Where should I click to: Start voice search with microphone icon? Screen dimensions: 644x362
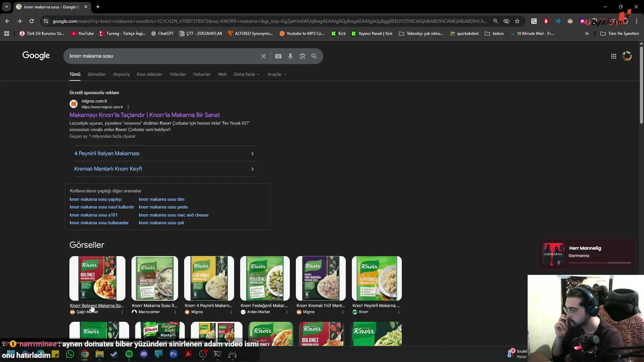tap(290, 56)
